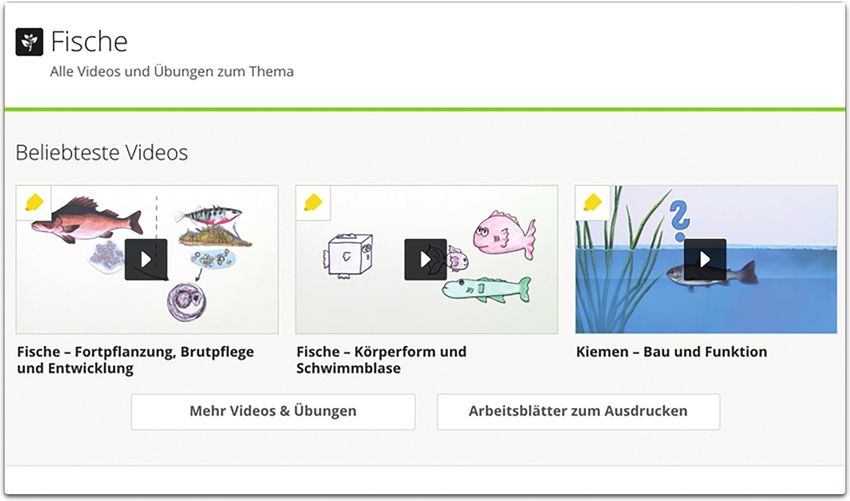Click the Beliebteste Videos section heading
Viewport: 850px width, 501px height.
(101, 153)
